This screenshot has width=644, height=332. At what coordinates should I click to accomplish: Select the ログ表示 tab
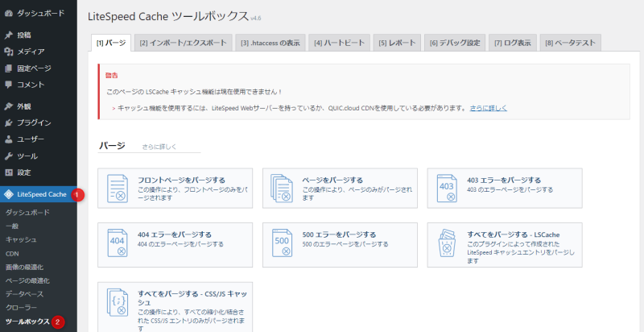click(513, 43)
